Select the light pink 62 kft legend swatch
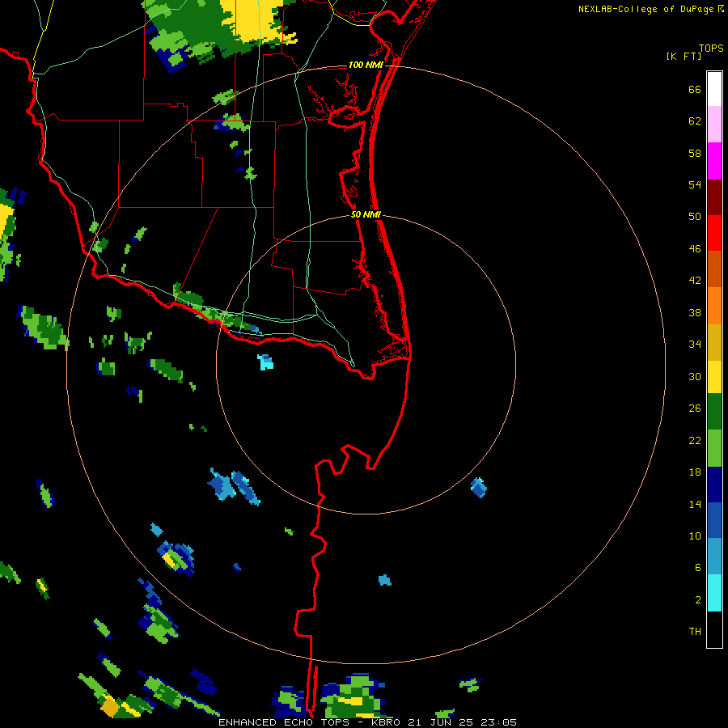 [714, 124]
